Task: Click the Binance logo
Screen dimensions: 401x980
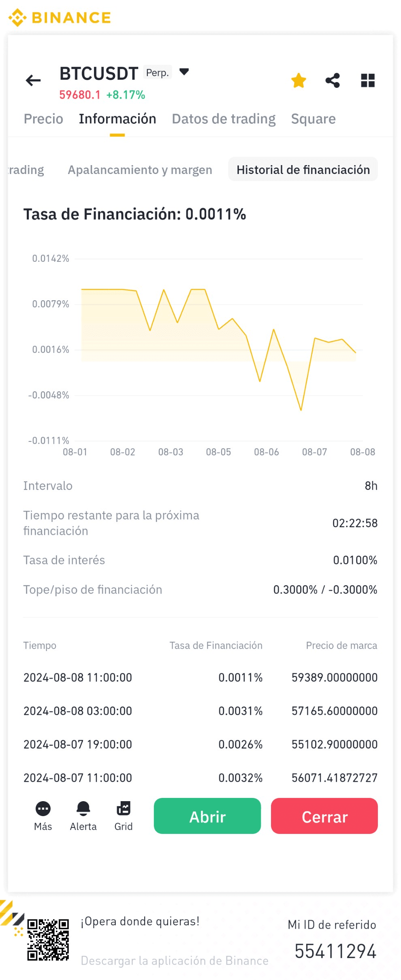Action: [x=60, y=17]
